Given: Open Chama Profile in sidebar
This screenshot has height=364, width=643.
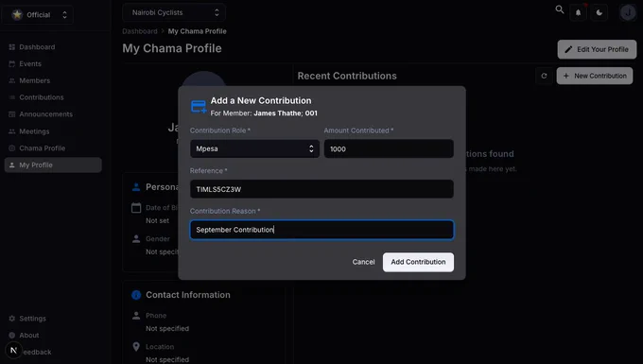Looking at the screenshot, I should tap(42, 148).
